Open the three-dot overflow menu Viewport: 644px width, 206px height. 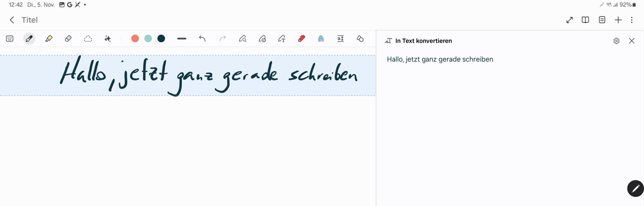(632, 20)
